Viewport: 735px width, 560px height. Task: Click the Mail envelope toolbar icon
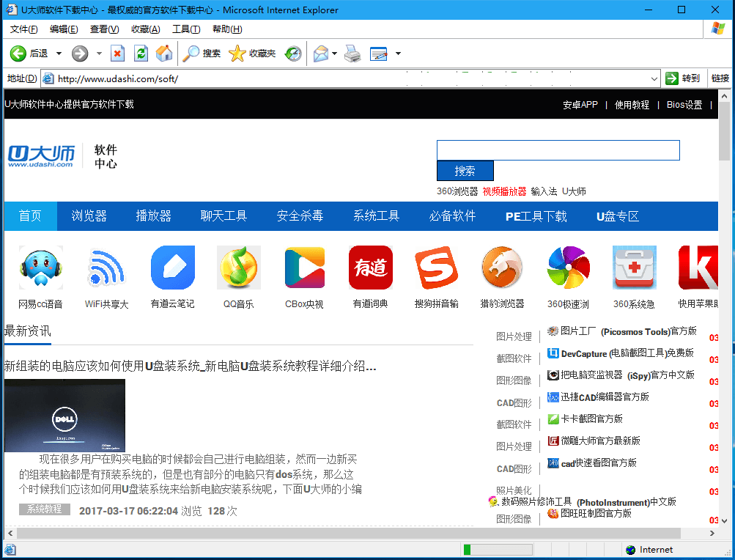pos(321,54)
